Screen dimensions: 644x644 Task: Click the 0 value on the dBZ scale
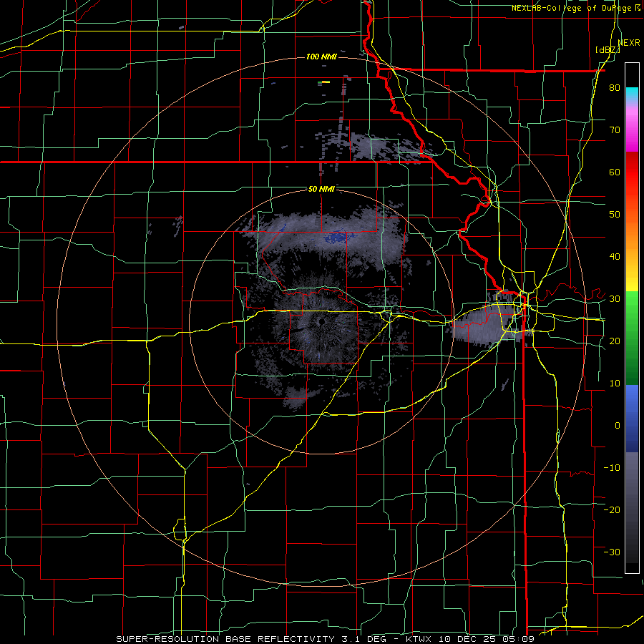click(x=618, y=426)
